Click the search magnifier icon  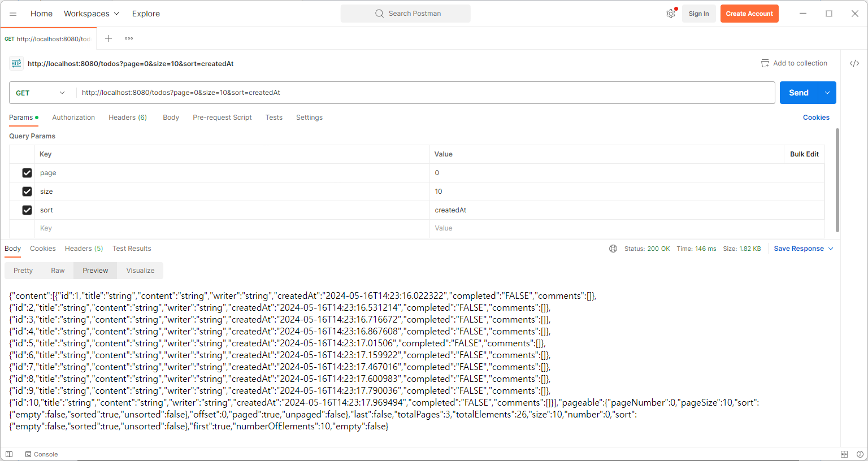click(380, 14)
